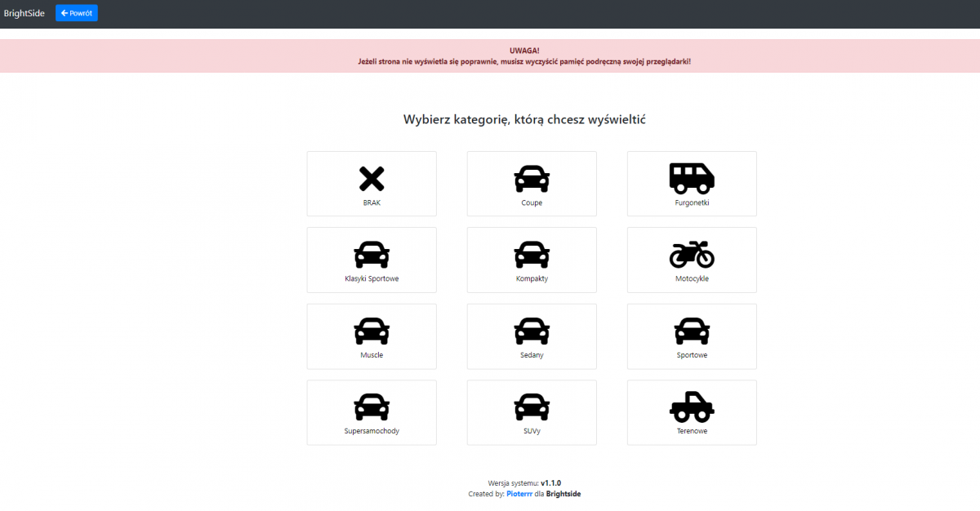Follow the Pioterrr author link
980x511 pixels.
[520, 494]
